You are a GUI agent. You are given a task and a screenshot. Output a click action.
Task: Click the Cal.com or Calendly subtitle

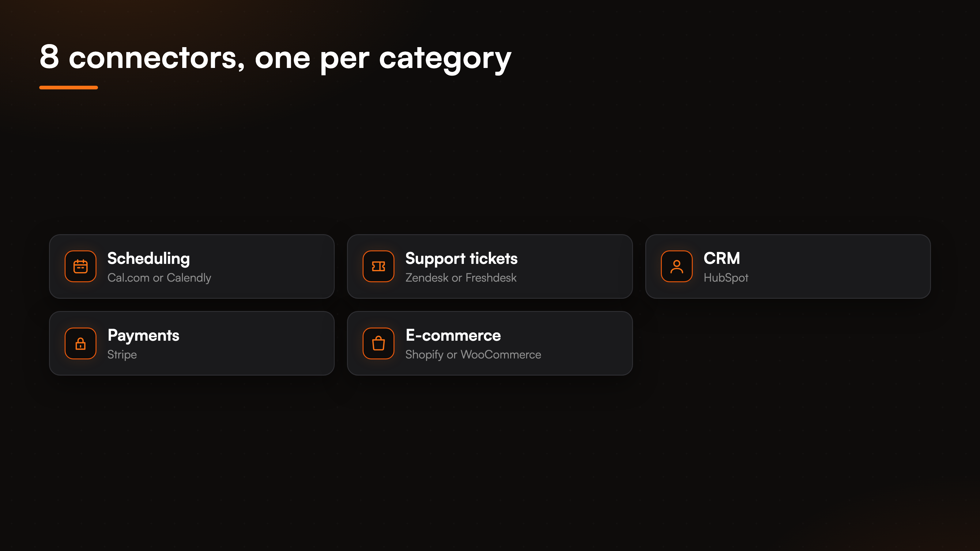tap(159, 278)
